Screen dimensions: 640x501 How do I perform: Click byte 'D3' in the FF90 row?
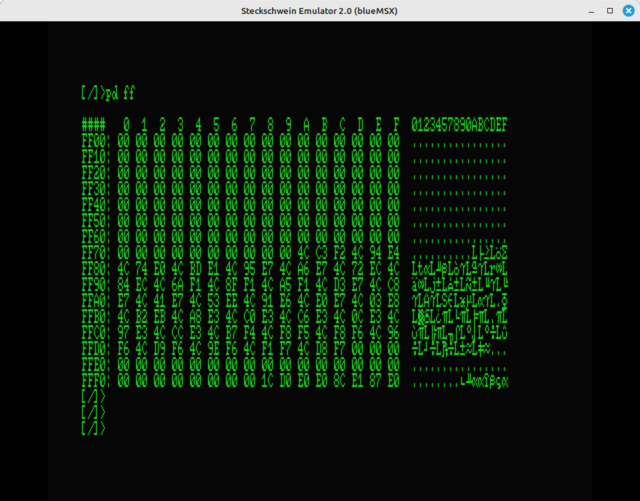coord(339,285)
